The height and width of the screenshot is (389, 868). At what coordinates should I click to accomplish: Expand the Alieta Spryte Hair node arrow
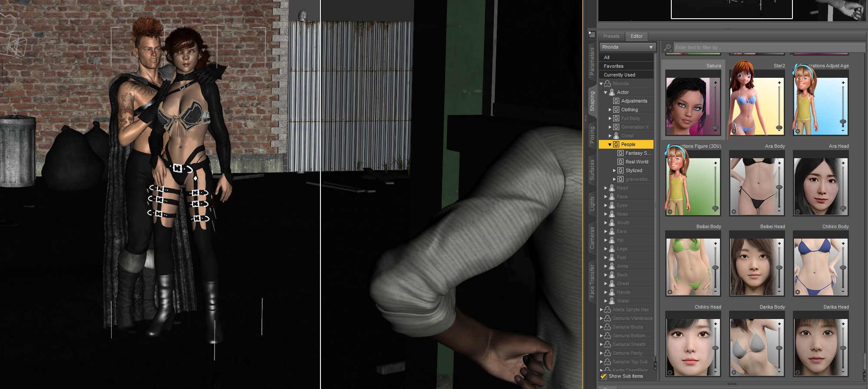[601, 309]
